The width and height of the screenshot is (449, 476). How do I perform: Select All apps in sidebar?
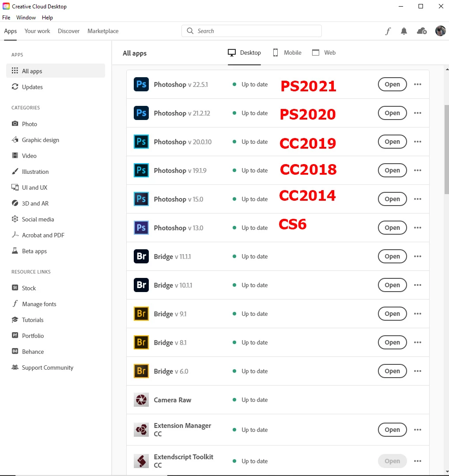(56, 71)
